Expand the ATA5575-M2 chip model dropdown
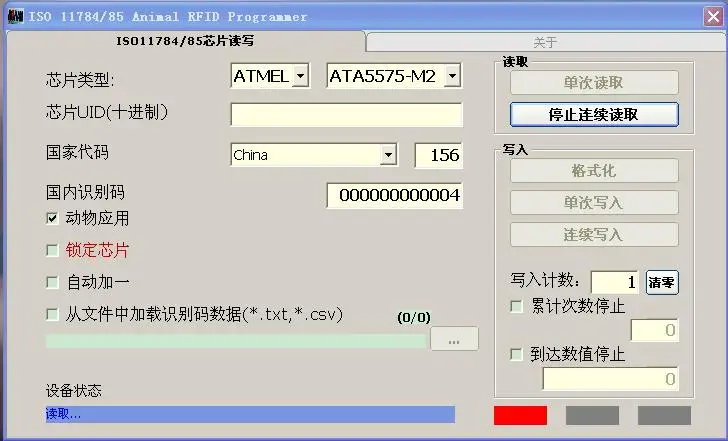The width and height of the screenshot is (728, 441). 452,76
